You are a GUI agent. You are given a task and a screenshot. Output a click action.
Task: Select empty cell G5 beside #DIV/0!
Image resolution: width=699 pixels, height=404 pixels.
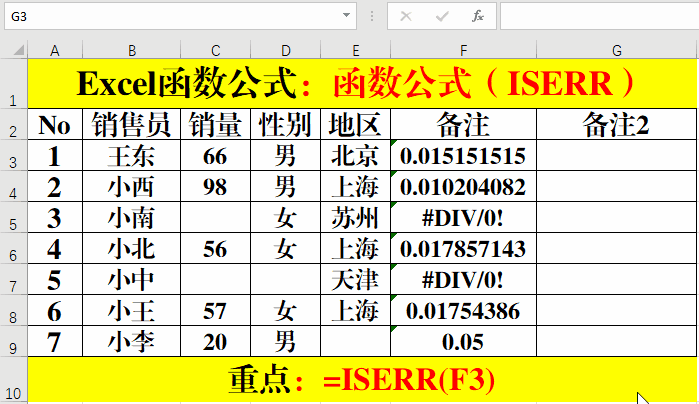click(x=617, y=217)
